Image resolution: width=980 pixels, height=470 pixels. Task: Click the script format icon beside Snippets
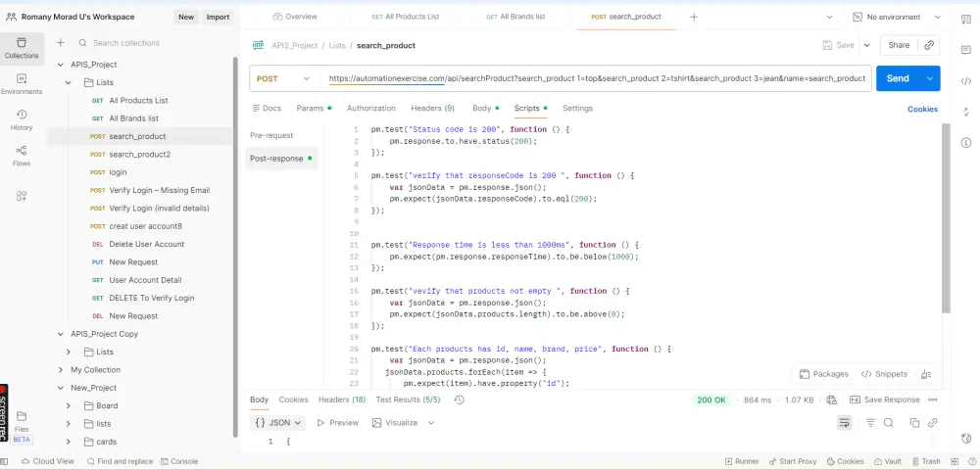point(926,374)
